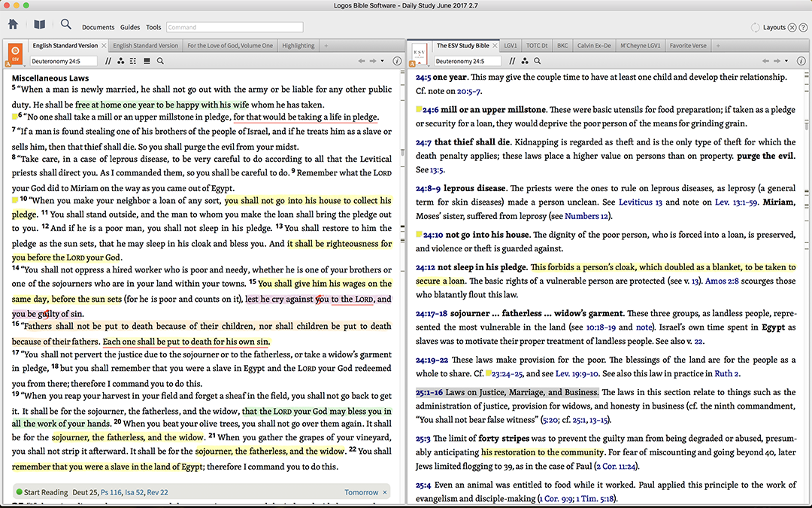Follow the Ruth 2 link

tap(726, 373)
